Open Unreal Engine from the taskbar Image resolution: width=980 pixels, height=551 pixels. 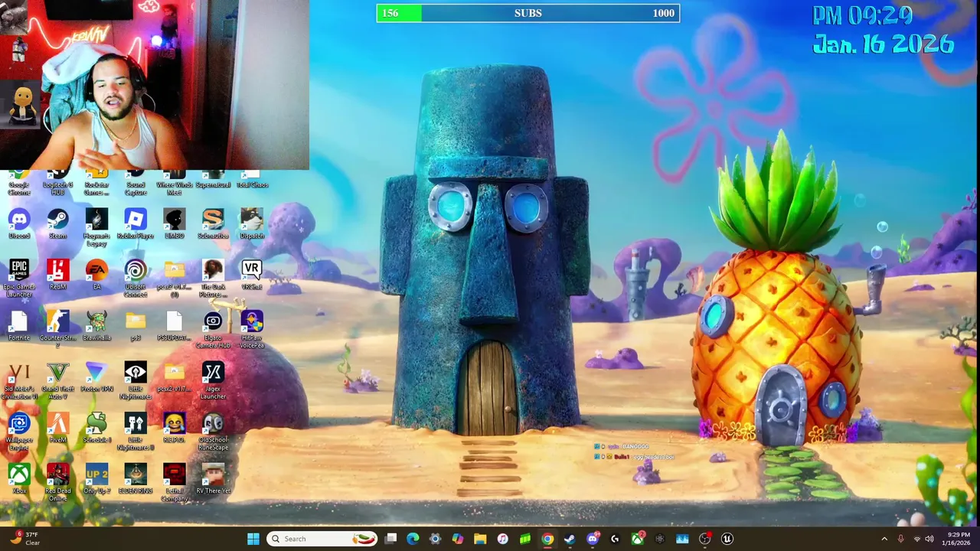[727, 539]
